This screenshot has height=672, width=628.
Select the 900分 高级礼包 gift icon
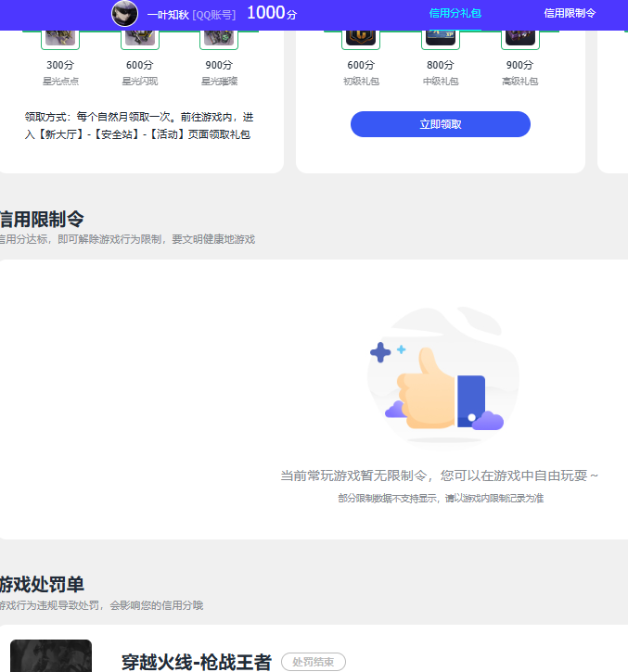519,39
